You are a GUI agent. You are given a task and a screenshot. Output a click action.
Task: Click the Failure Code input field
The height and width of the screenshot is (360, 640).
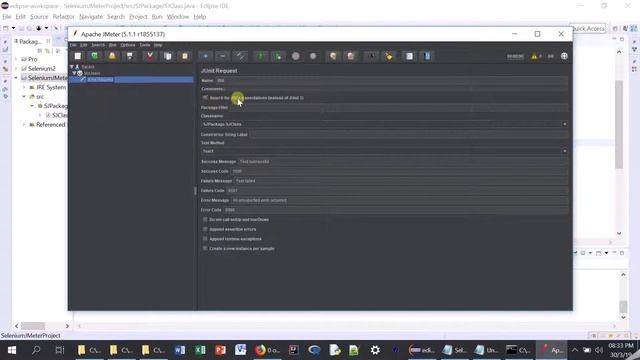pos(397,191)
